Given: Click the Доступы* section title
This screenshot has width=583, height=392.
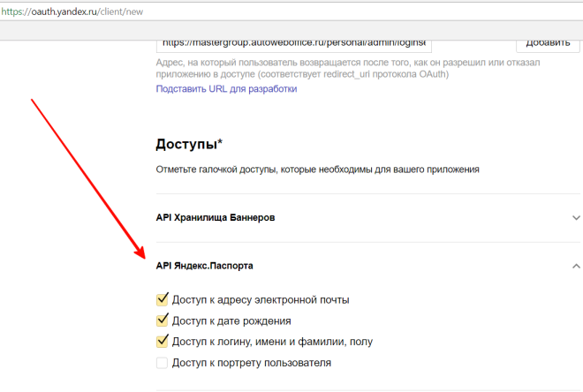Looking at the screenshot, I should [x=189, y=144].
